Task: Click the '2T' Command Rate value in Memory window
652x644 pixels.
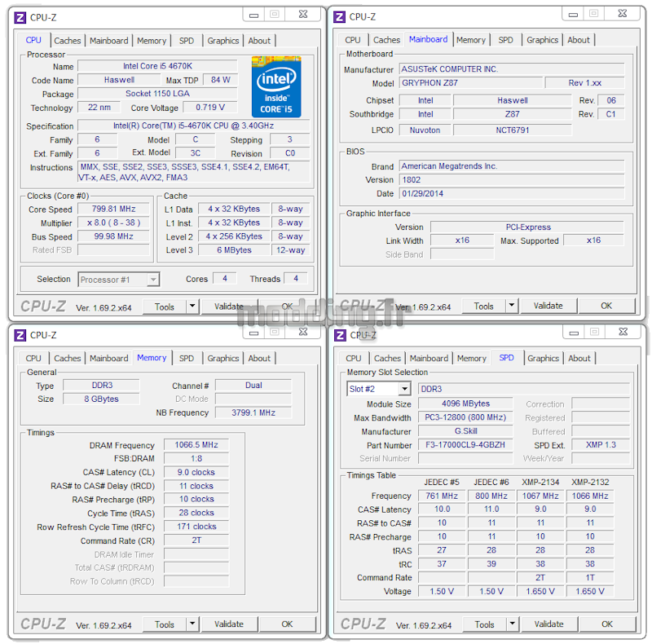Action: pyautogui.click(x=196, y=540)
